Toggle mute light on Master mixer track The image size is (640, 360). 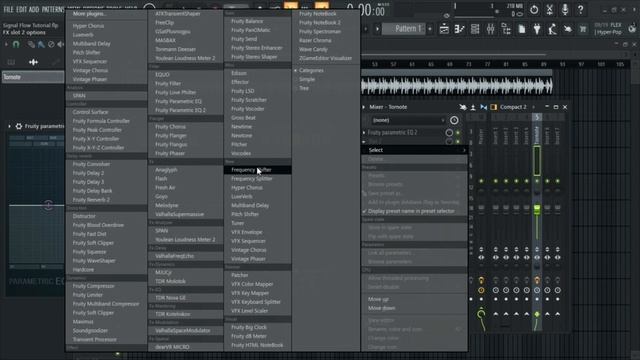(x=481, y=181)
